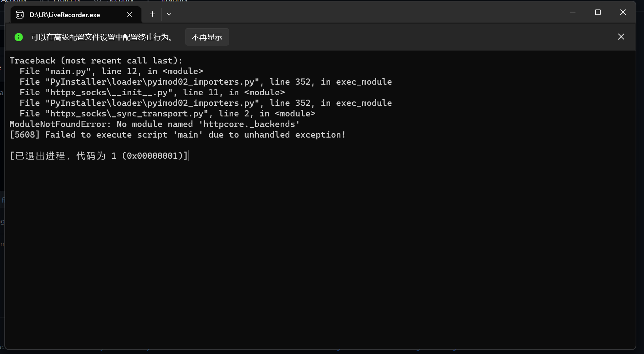Open the new-tab dropdown chevron
The width and height of the screenshot is (644, 354).
[169, 14]
